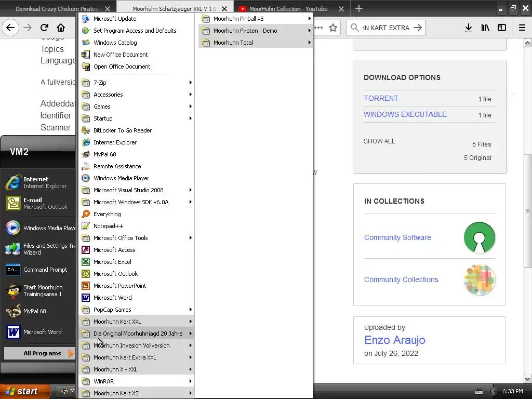Image resolution: width=532 pixels, height=399 pixels.
Task: Expand Microsoft Office Tools folder
Action: click(x=136, y=238)
